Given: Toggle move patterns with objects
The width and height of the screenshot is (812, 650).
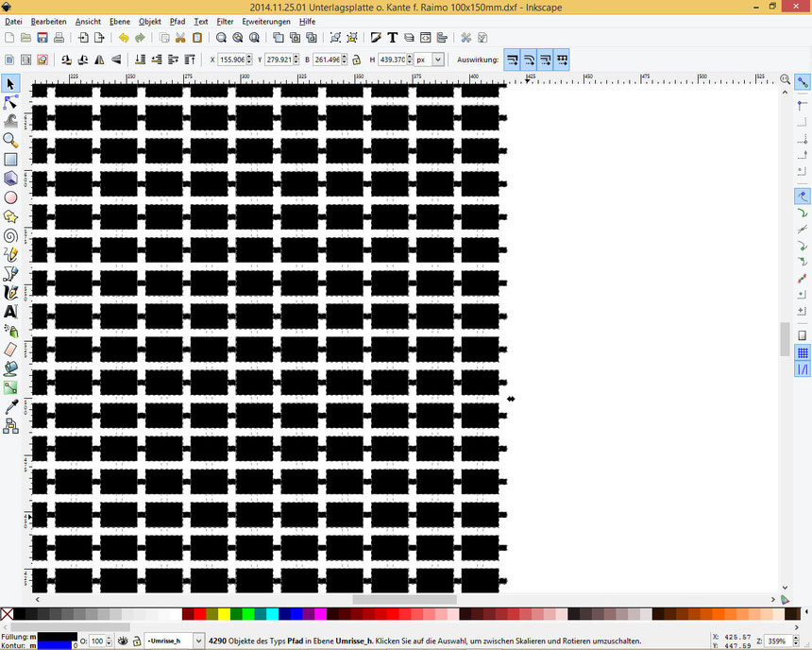Looking at the screenshot, I should click(x=562, y=60).
